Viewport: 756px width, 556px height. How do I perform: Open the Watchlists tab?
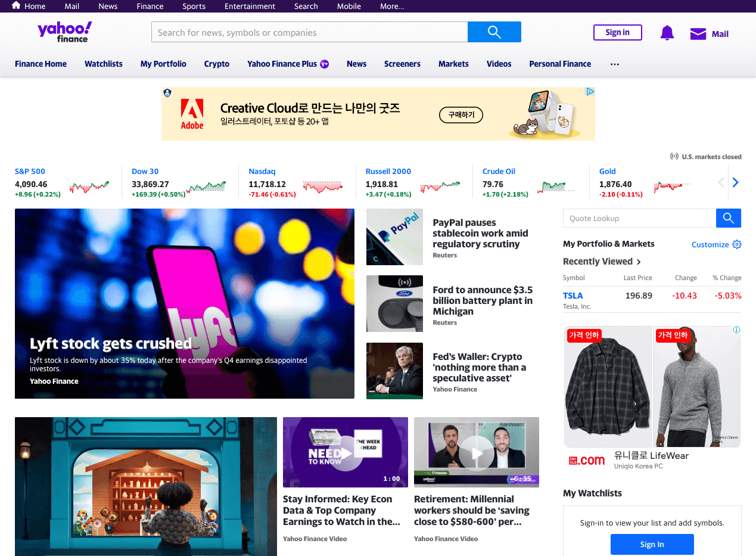(104, 64)
